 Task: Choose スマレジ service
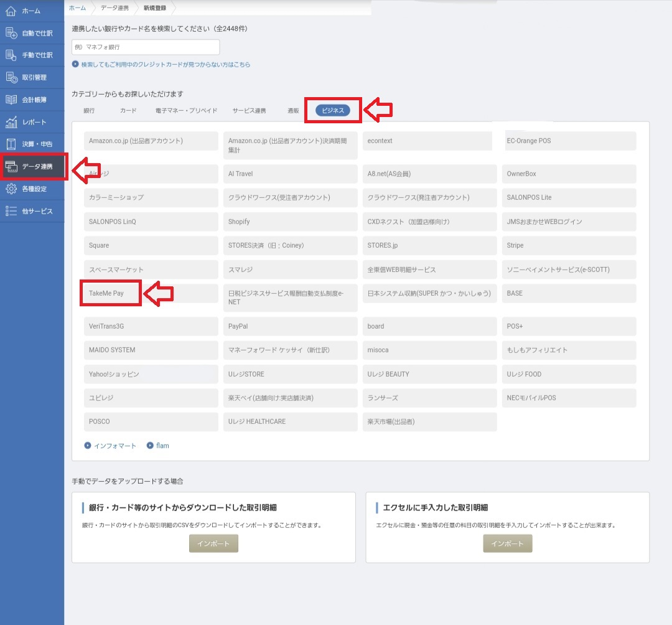[x=290, y=270]
